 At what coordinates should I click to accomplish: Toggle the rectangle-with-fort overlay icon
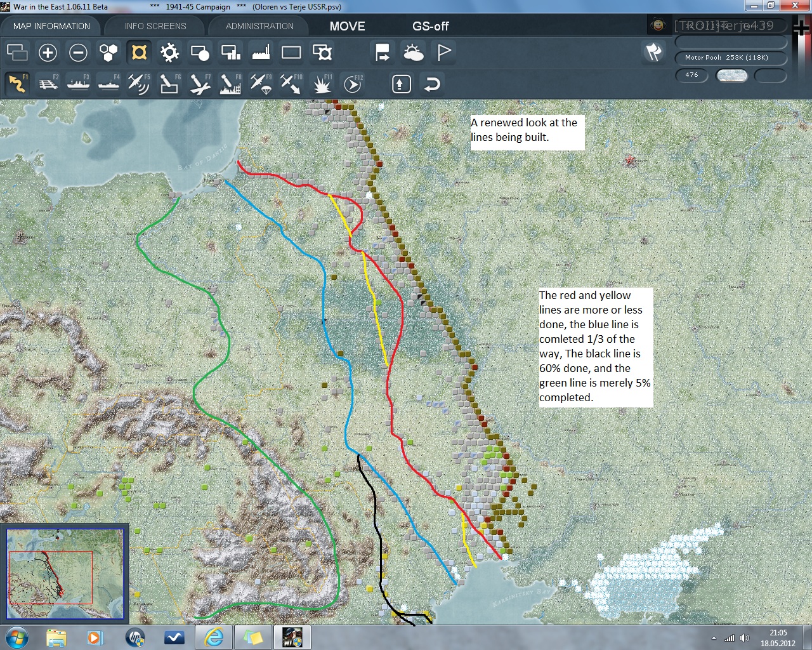click(322, 52)
